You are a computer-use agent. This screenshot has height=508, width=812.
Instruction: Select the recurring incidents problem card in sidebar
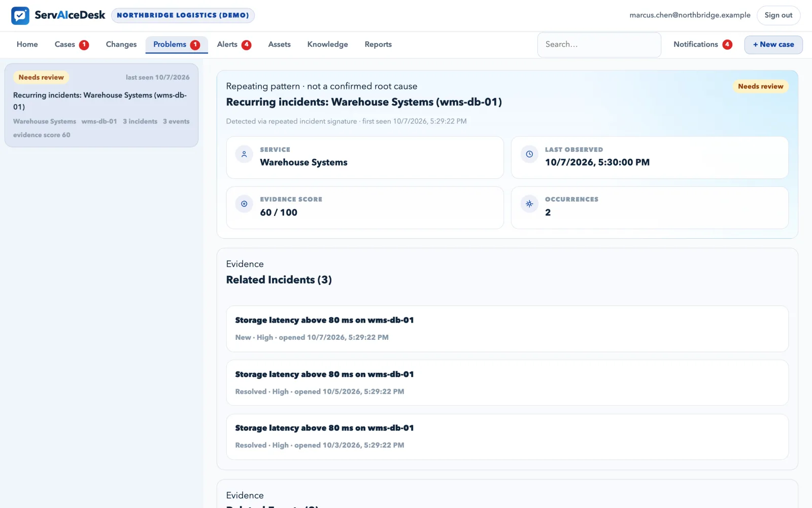[101, 106]
